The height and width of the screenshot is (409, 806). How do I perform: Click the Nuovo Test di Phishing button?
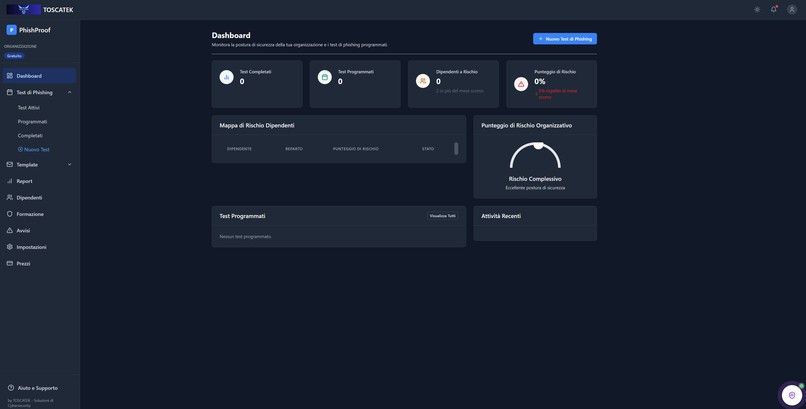coord(565,39)
